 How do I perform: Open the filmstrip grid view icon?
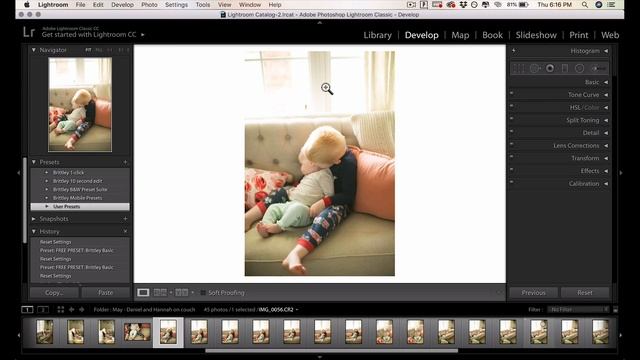pos(60,310)
